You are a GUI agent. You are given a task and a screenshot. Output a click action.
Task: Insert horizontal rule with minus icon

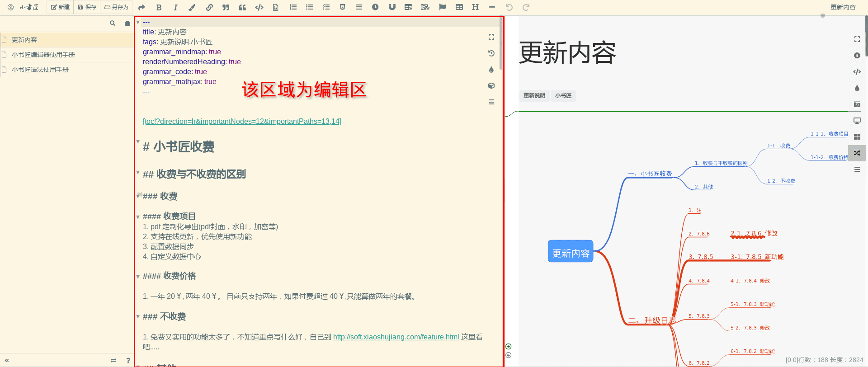click(x=492, y=7)
